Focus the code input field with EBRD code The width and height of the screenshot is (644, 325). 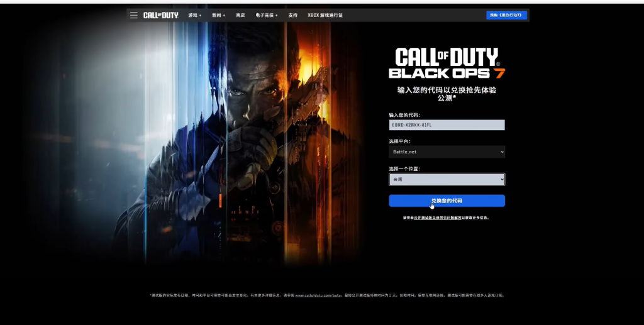pos(447,125)
